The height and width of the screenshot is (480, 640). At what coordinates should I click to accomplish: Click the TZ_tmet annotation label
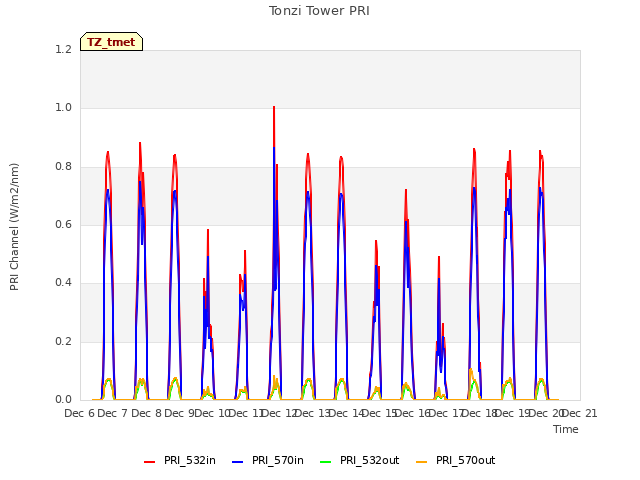click(x=111, y=42)
